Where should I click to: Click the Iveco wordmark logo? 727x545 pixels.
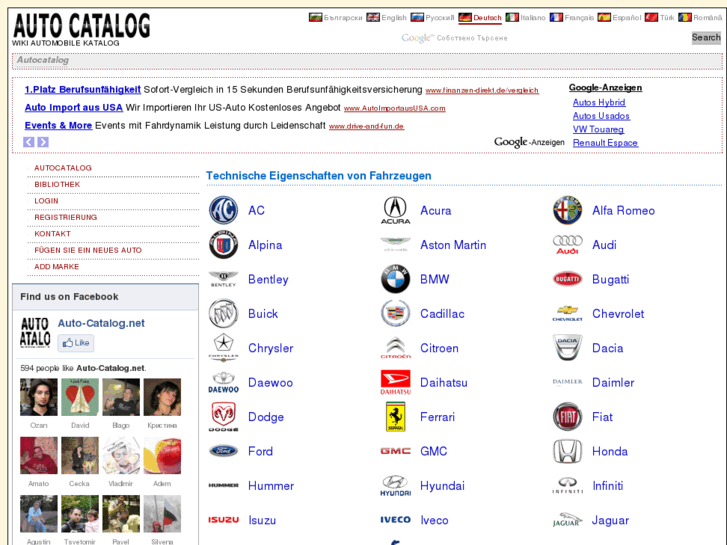coord(395,520)
